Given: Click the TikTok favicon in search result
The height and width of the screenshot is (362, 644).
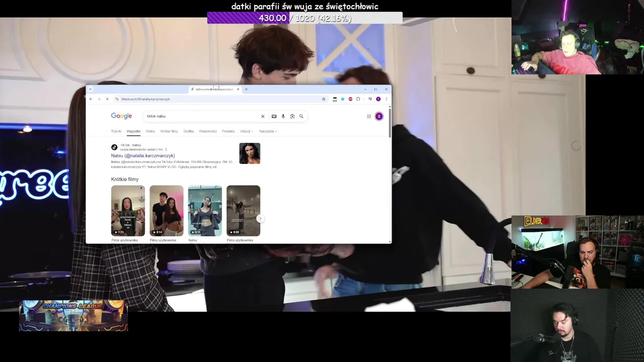Looking at the screenshot, I should pyautogui.click(x=114, y=147).
